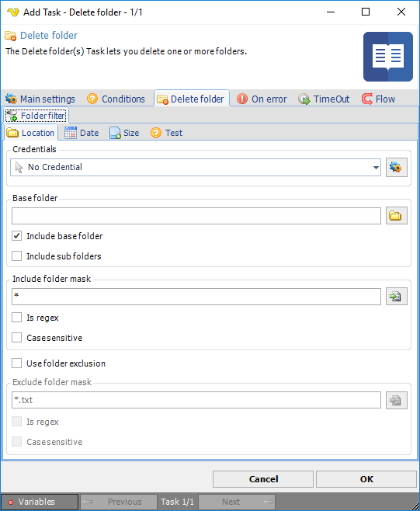The image size is (420, 511).
Task: Minimize the Add Task window
Action: 331,12
